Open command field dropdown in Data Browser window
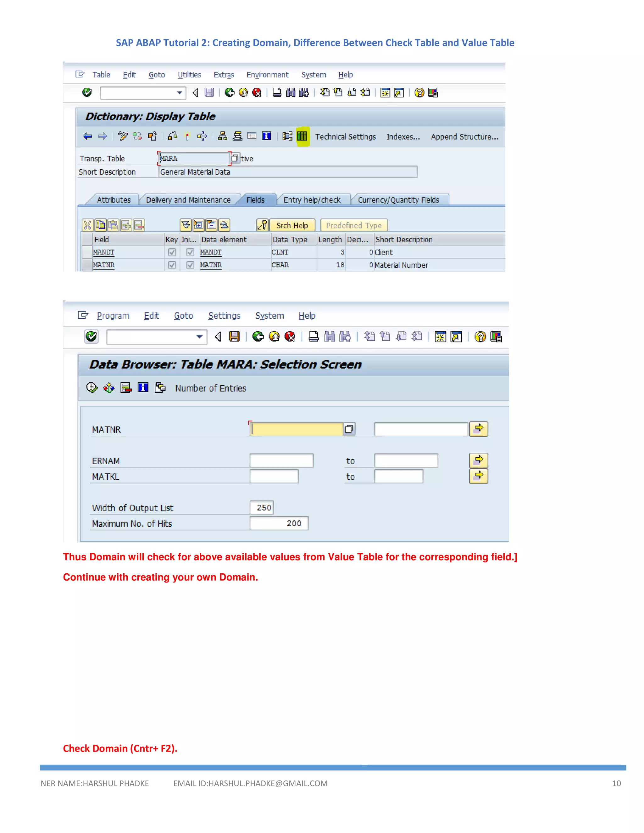 coord(199,337)
